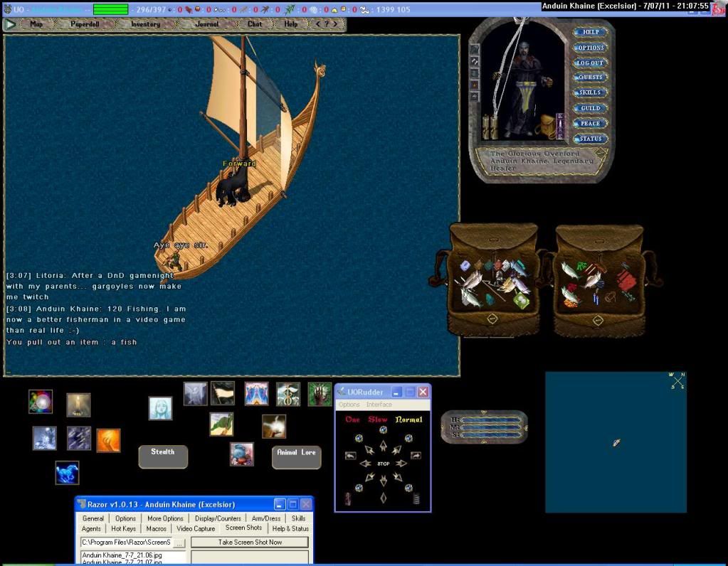The width and height of the screenshot is (728, 566).
Task: Click the backward arrow in UORudder
Action: click(x=384, y=481)
